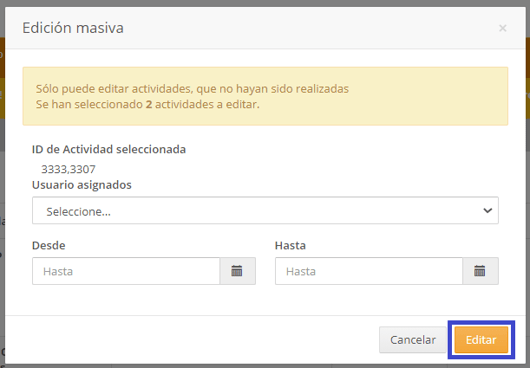Click the Cancelar button
Viewport: 530px width, 368px height.
pos(413,340)
